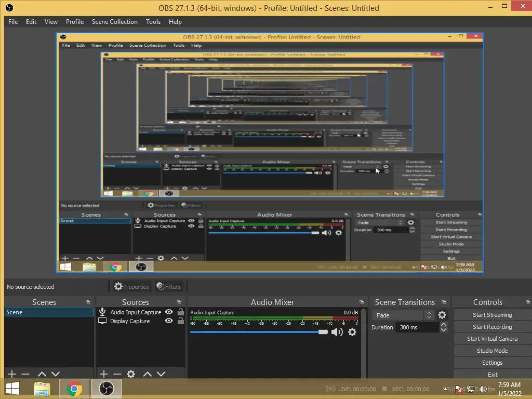The image size is (532, 399).
Task: Click Start Virtual Camera button
Action: [493, 339]
